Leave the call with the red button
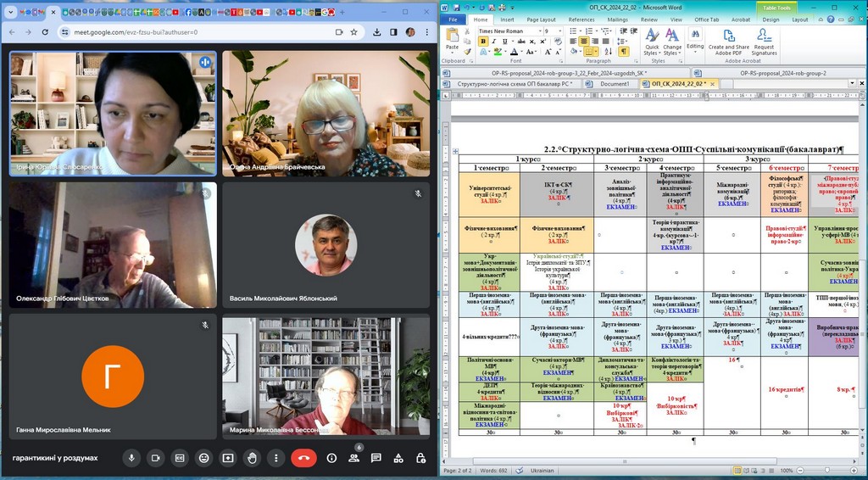The width and height of the screenshot is (868, 480). 303,458
